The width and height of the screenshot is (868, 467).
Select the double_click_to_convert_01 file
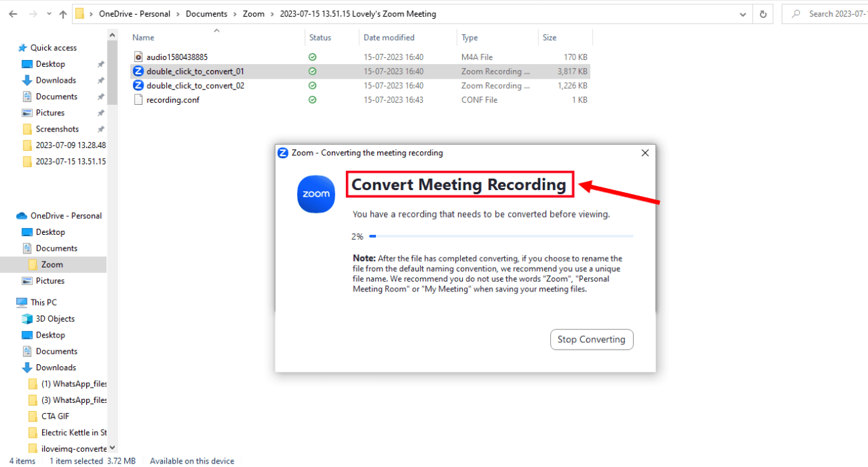(x=360, y=71)
